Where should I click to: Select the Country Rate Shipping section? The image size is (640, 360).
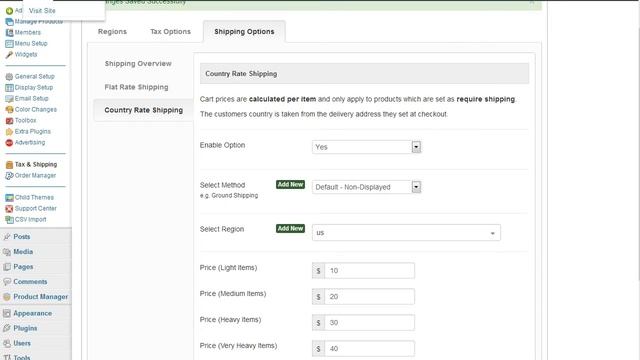click(143, 110)
